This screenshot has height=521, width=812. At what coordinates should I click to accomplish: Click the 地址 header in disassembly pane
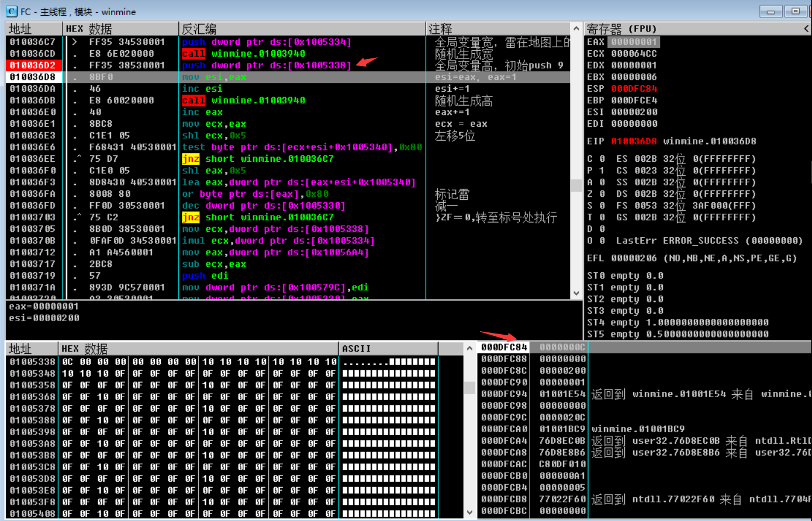33,29
